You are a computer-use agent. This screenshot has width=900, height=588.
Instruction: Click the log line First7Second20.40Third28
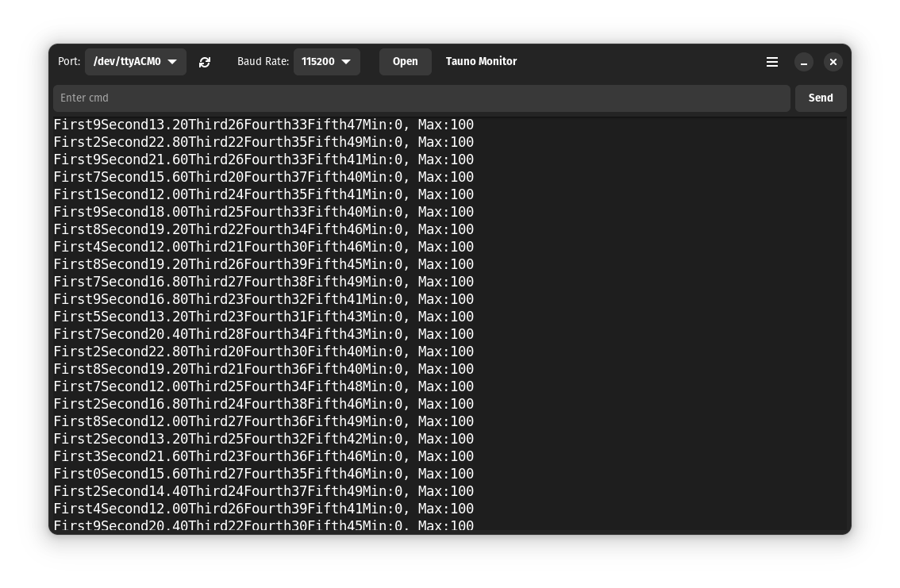pyautogui.click(x=263, y=334)
